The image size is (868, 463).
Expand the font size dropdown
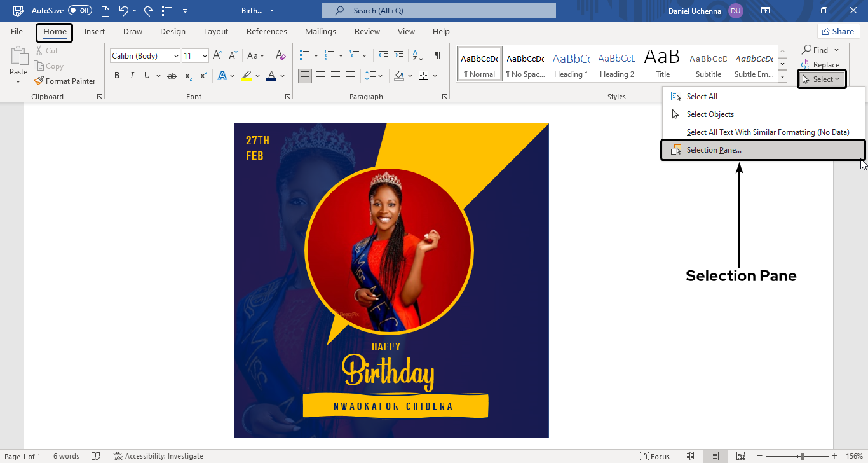(x=205, y=56)
